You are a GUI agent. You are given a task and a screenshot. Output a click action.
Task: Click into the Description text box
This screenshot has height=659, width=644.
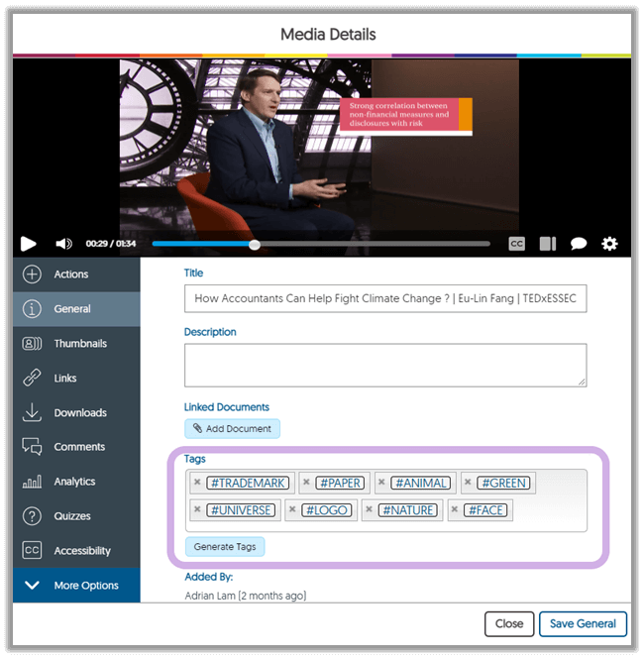(384, 365)
